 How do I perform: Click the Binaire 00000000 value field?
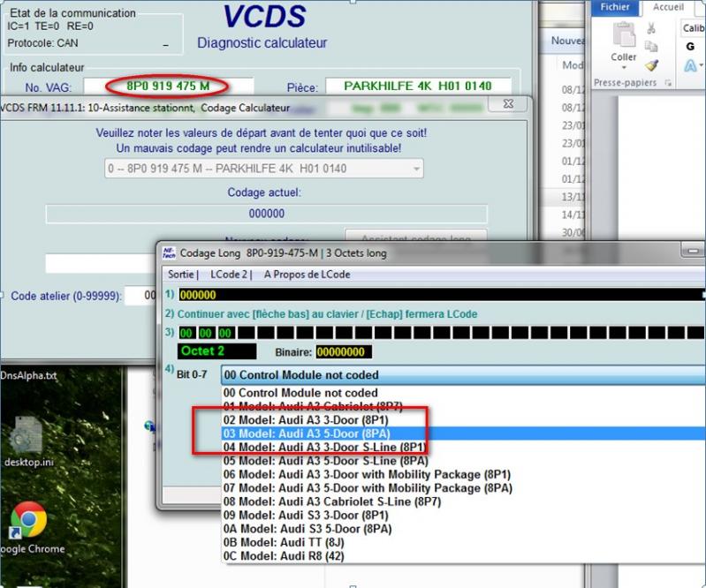coord(344,351)
